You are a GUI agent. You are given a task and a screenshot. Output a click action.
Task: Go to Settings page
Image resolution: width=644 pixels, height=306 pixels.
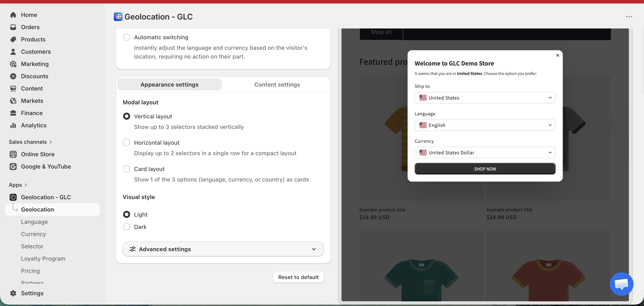(32, 293)
